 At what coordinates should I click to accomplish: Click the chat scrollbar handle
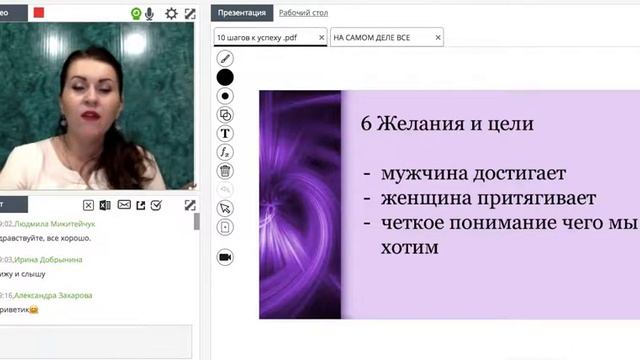[x=197, y=222]
